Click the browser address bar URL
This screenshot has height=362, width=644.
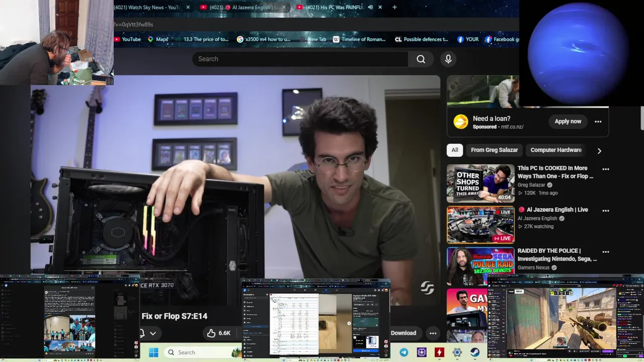coord(133,24)
